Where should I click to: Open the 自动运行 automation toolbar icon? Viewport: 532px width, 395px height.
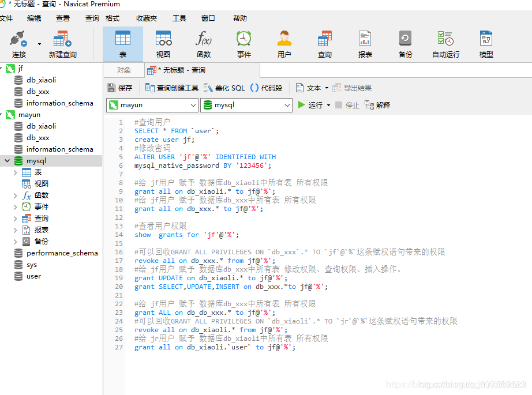point(446,44)
